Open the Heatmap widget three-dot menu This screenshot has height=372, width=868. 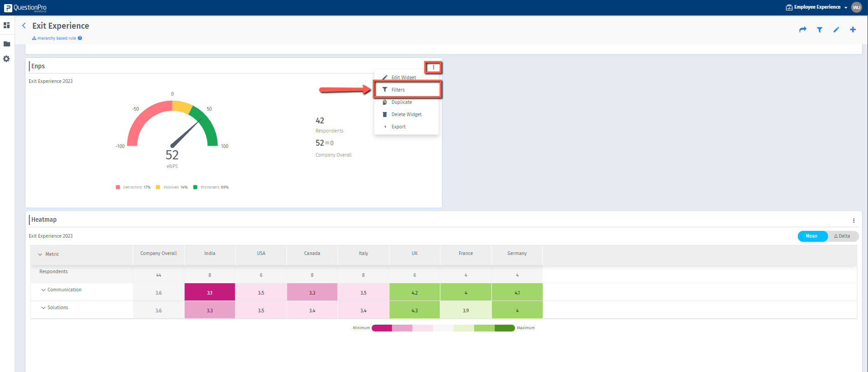point(853,220)
